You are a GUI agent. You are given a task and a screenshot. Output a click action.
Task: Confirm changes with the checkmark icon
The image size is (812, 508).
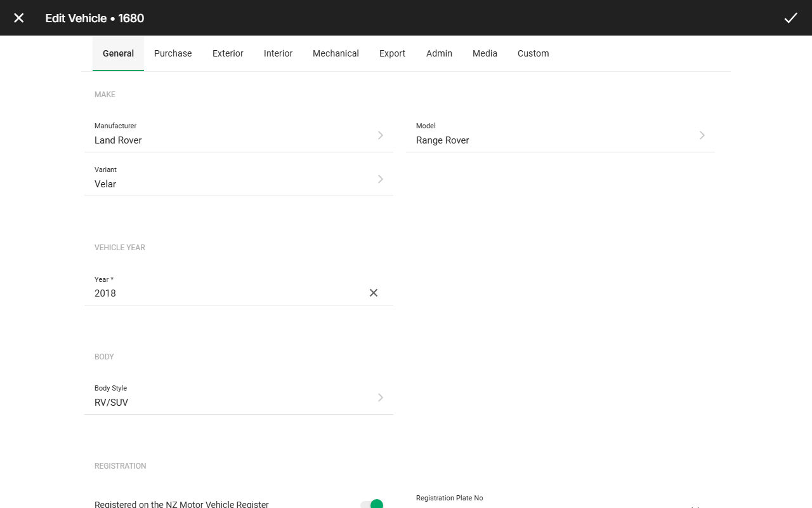[x=790, y=18]
